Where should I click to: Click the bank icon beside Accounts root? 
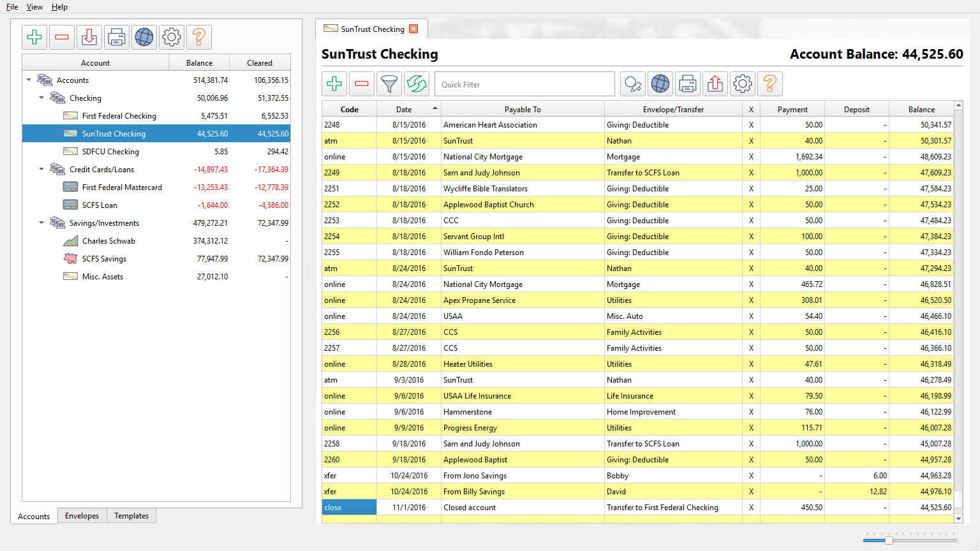45,80
